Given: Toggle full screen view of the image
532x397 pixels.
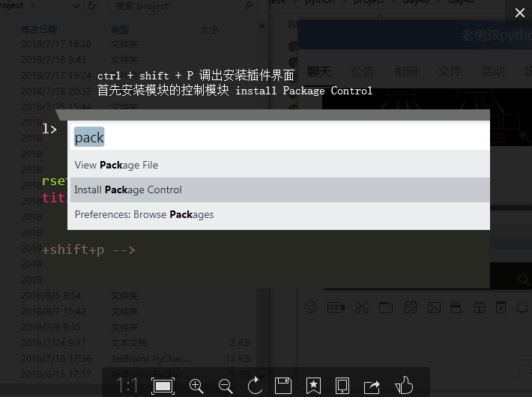Looking at the screenshot, I should pyautogui.click(x=163, y=386).
